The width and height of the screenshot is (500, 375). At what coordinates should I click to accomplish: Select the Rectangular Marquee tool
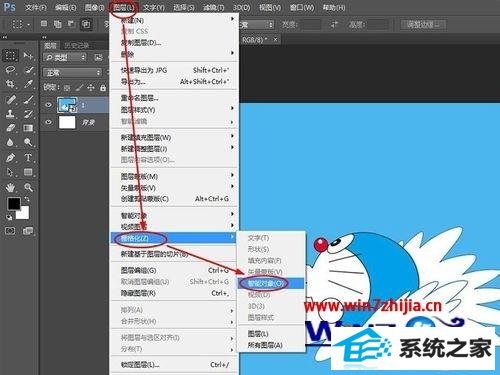coord(10,55)
